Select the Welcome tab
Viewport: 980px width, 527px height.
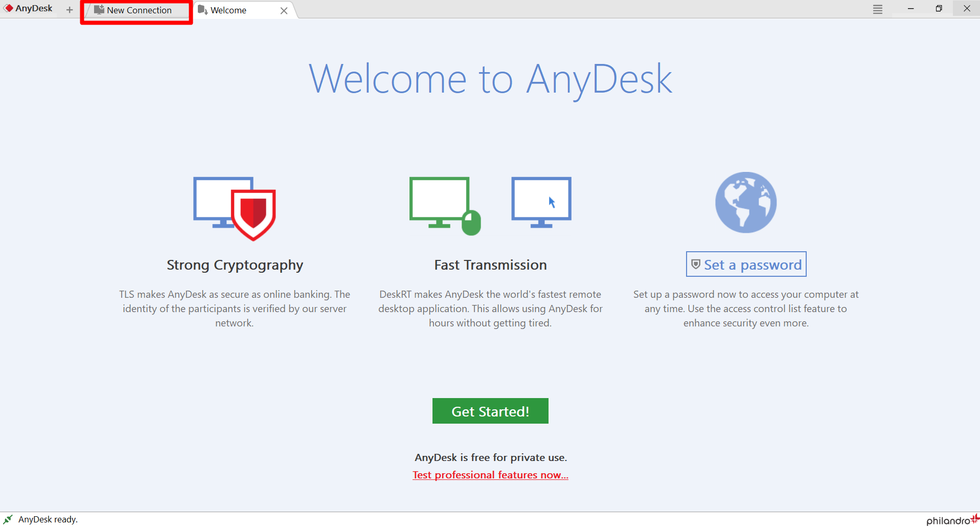245,10
